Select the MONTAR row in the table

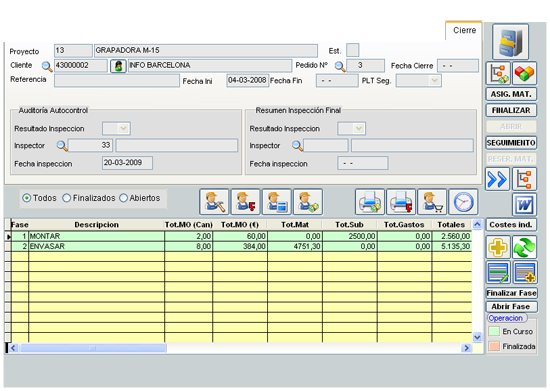(x=241, y=236)
